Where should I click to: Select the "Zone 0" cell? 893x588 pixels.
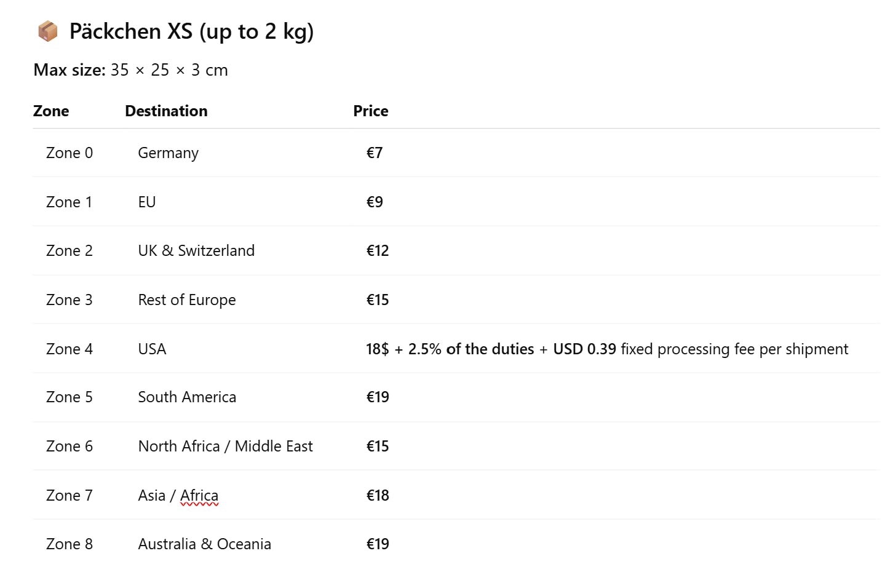(69, 153)
